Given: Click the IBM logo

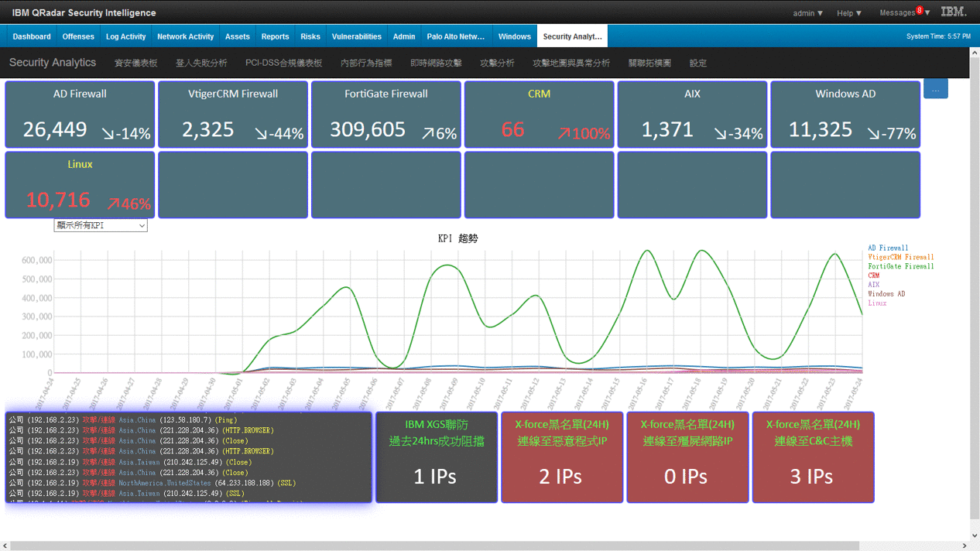Looking at the screenshot, I should [x=953, y=12].
